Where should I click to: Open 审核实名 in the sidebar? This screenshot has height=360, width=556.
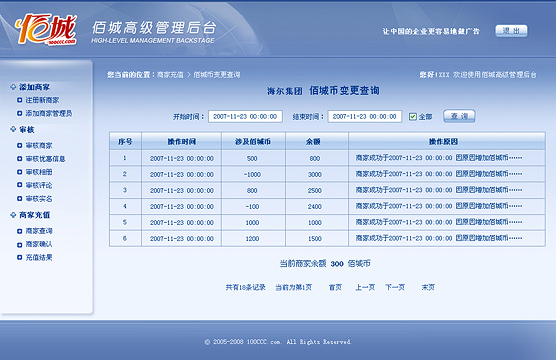[x=39, y=199]
